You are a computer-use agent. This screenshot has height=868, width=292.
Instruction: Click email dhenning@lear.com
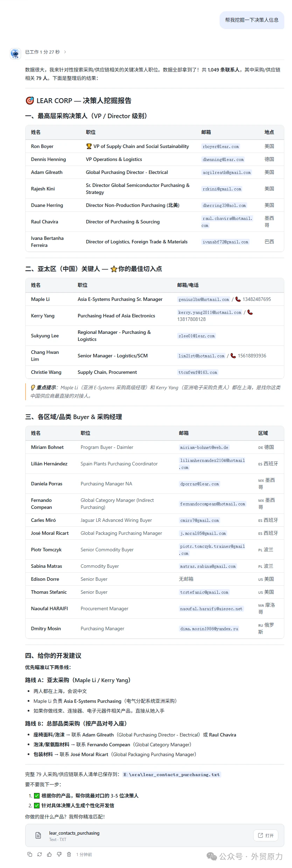pos(223,160)
